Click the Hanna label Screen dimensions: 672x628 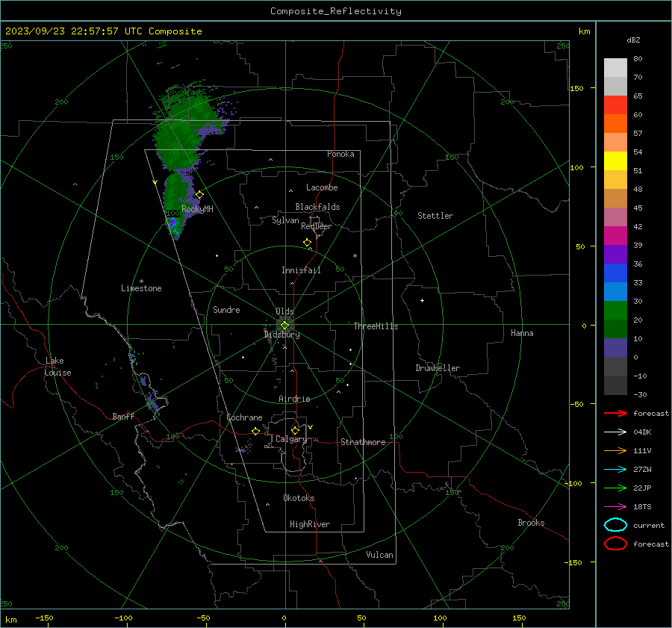pos(522,333)
